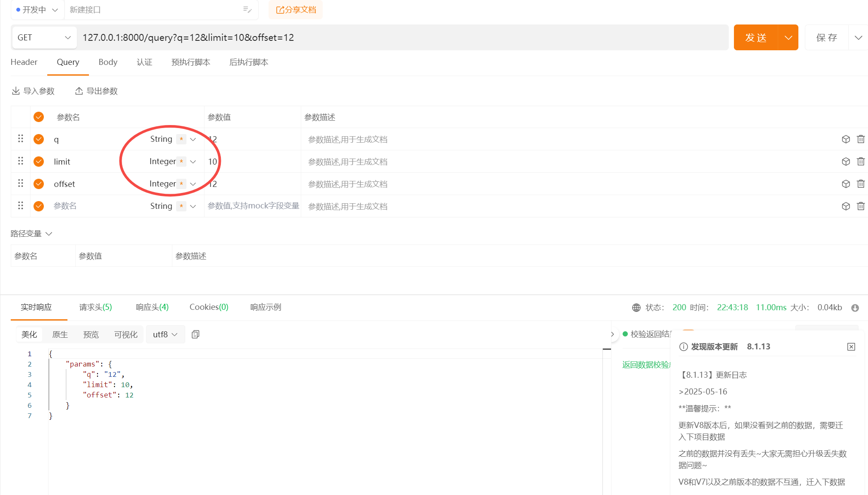Expand the send button arrow menu
This screenshot has width=868, height=495.
tap(788, 37)
